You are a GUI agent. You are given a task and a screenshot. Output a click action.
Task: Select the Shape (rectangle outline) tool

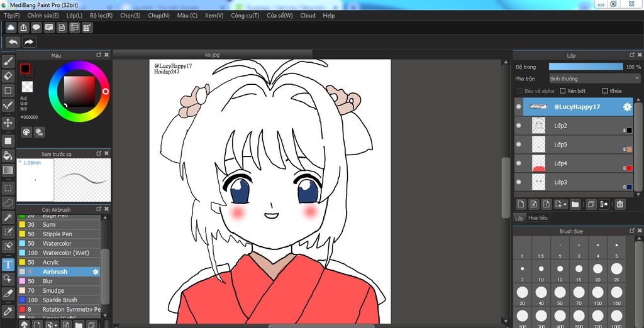coord(8,90)
